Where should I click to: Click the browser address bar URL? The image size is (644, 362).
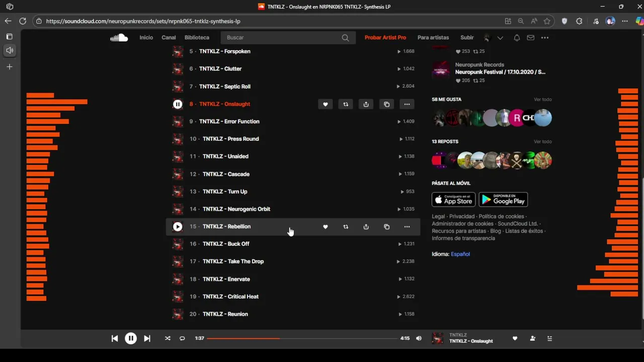[143, 21]
